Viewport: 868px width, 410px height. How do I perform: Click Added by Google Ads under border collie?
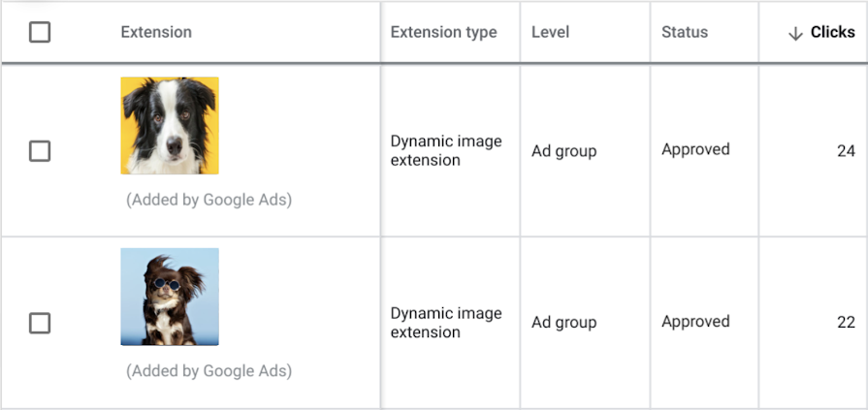209,200
